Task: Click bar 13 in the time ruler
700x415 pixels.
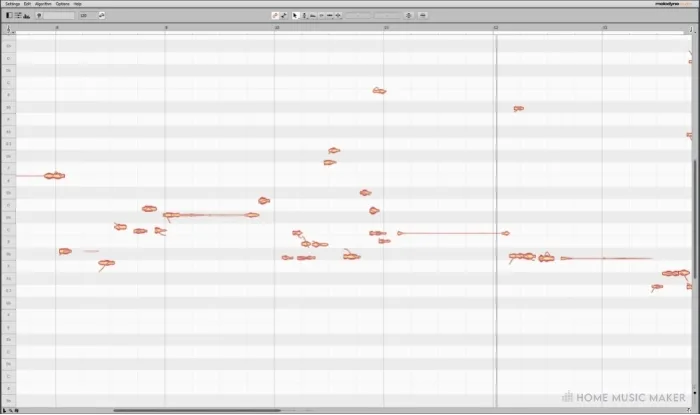Action: 605,28
